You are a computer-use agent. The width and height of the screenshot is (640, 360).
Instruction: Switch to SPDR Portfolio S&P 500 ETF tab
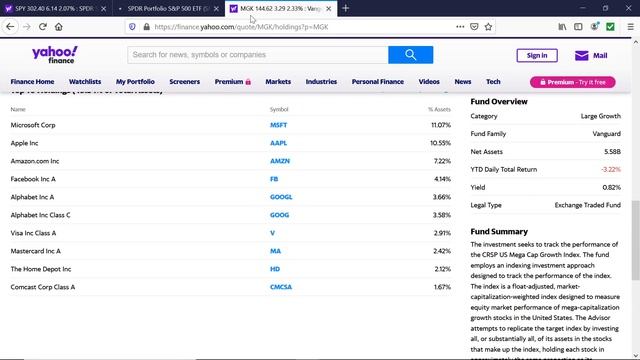tap(169, 9)
